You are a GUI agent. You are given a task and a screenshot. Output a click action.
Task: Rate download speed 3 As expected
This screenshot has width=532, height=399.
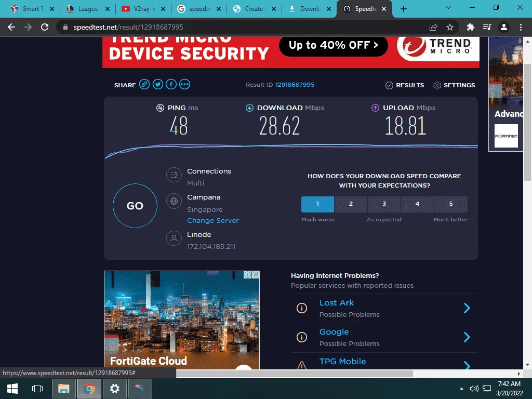point(384,204)
